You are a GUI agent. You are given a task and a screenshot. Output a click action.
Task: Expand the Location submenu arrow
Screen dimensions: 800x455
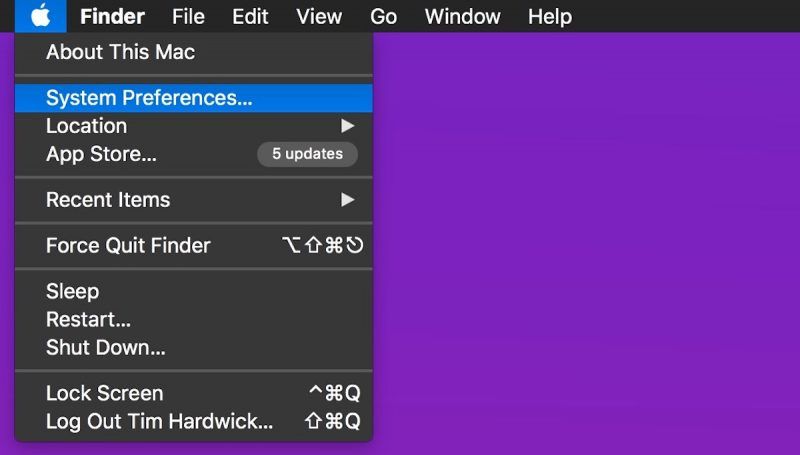pos(347,126)
